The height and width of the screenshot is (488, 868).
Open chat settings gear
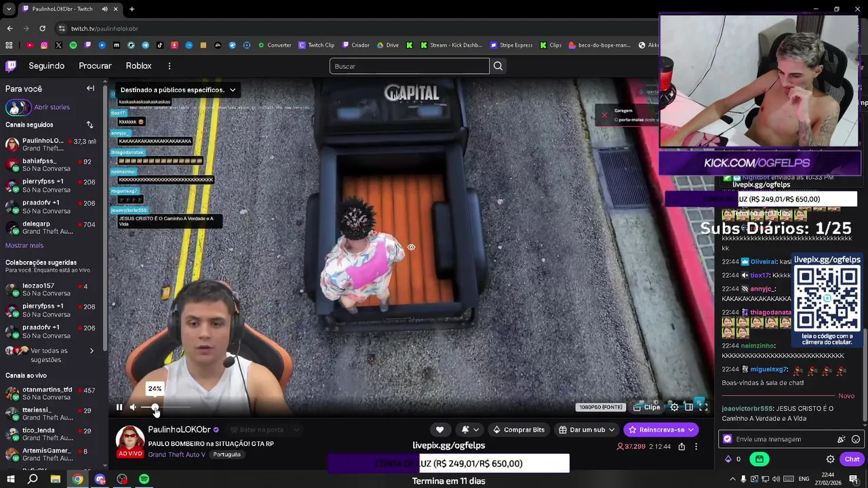tap(830, 459)
